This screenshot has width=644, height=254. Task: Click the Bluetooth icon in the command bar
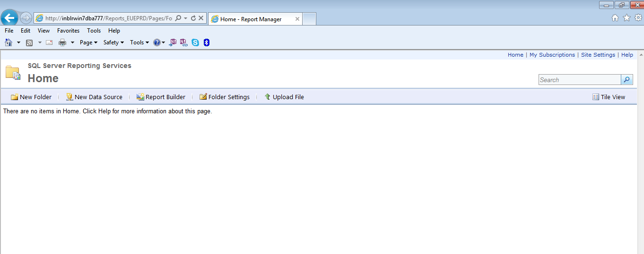click(x=207, y=42)
